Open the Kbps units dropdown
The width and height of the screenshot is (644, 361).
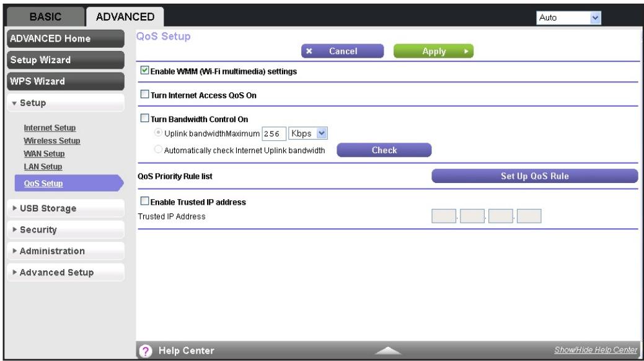click(x=308, y=133)
